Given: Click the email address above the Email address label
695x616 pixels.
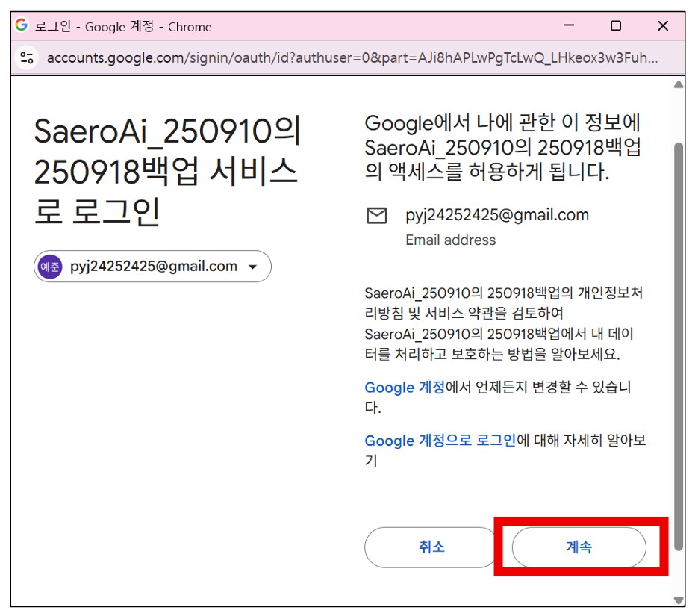Looking at the screenshot, I should (x=496, y=215).
